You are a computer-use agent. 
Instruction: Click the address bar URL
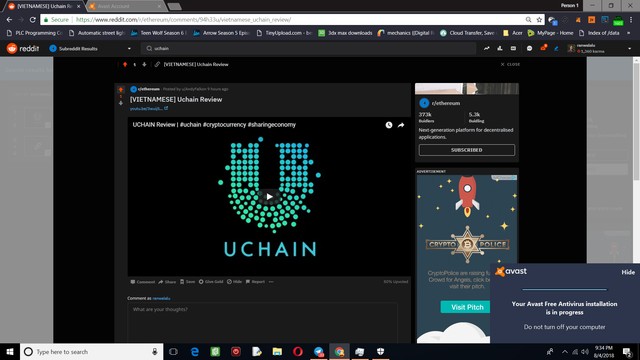pyautogui.click(x=184, y=20)
